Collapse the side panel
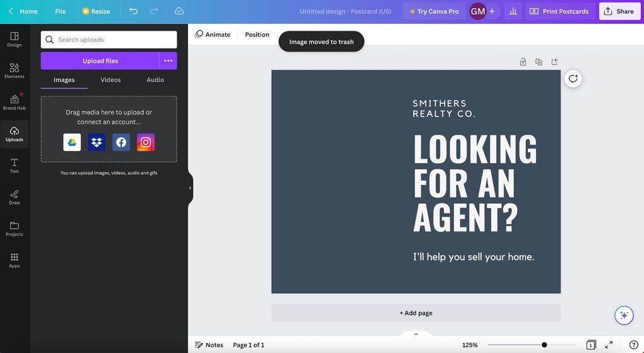The image size is (644, 353). [190, 188]
